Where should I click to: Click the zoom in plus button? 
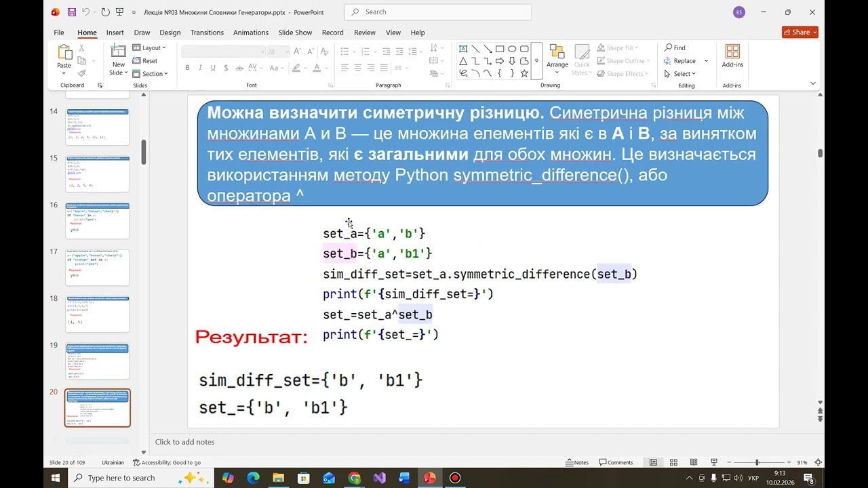point(789,462)
